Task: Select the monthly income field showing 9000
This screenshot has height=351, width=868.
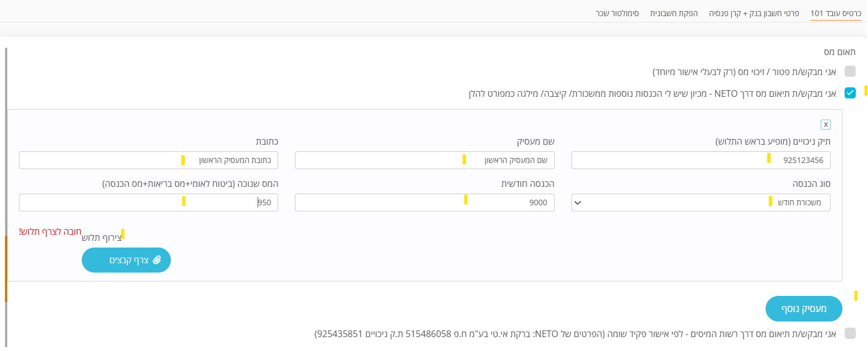Action: tap(425, 202)
